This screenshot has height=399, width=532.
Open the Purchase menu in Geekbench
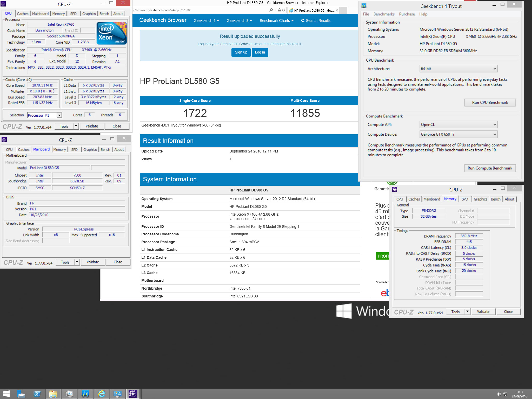(407, 14)
